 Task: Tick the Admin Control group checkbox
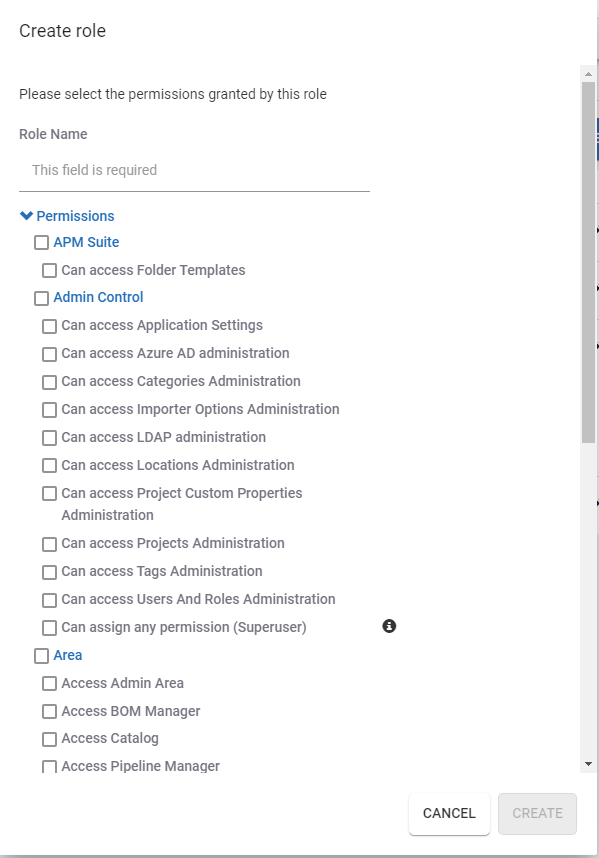[41, 298]
